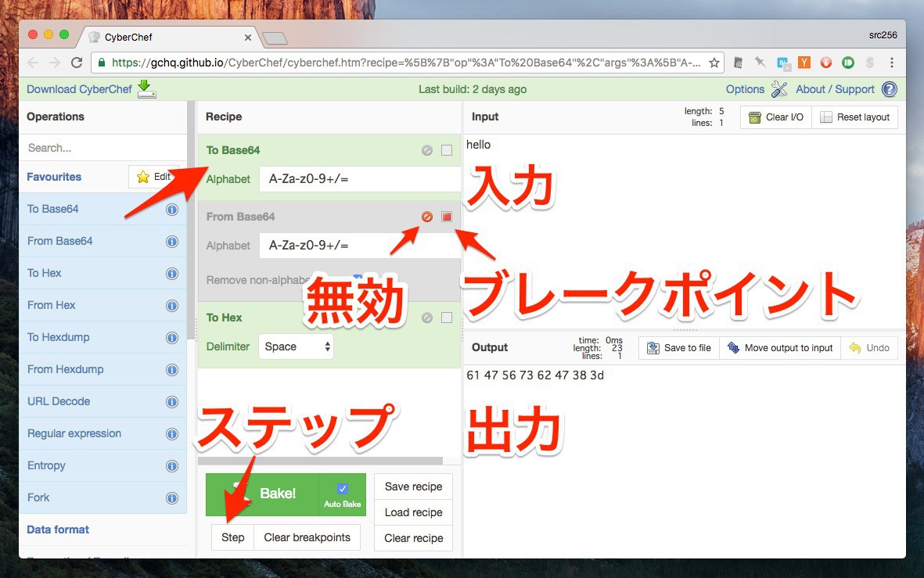The height and width of the screenshot is (578, 924).
Task: Open info for To Base64 operation
Action: pos(172,209)
